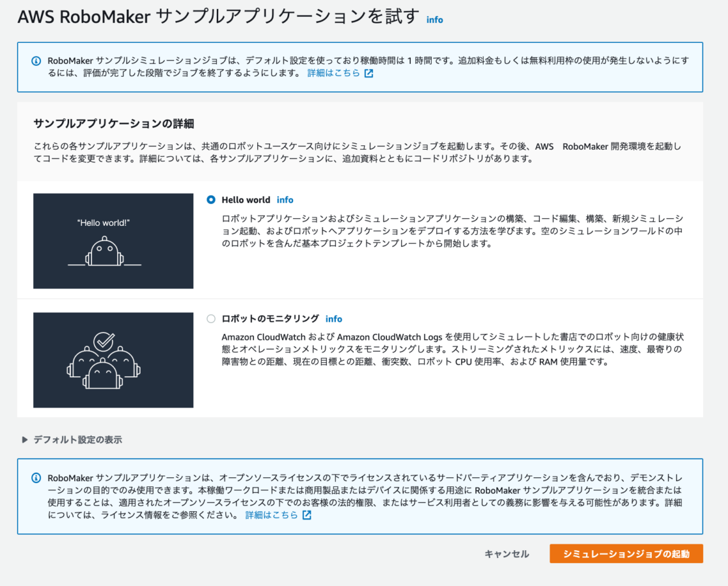Viewport: 728px width, 586px height.
Task: Click the Hello world option label
Action: pos(245,200)
